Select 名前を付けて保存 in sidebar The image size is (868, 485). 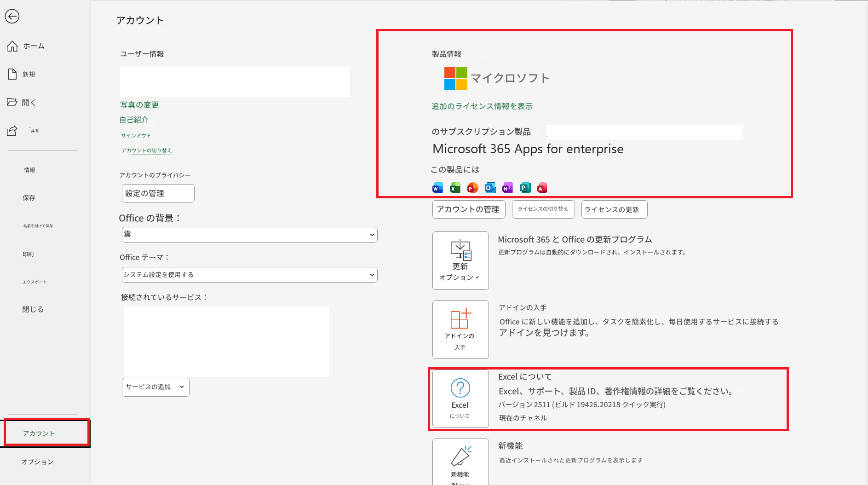[x=38, y=226]
